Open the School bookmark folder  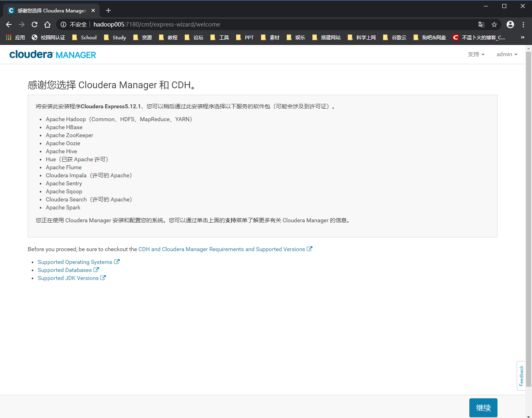(x=84, y=37)
